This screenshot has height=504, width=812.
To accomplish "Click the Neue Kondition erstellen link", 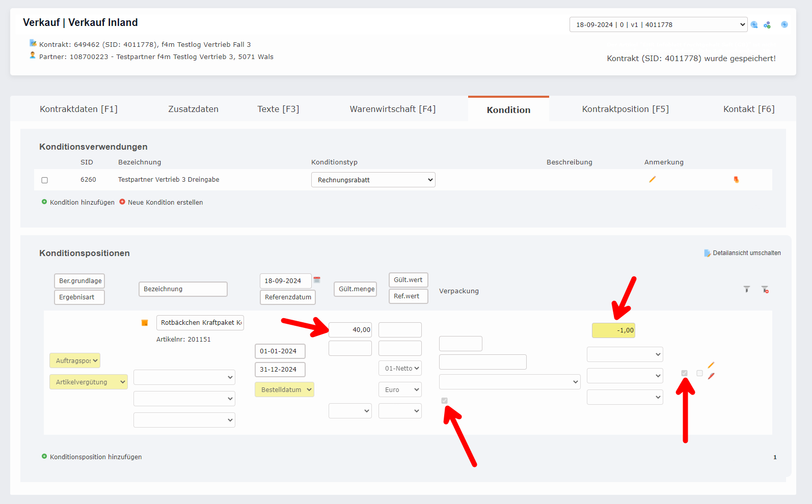I will tap(166, 202).
